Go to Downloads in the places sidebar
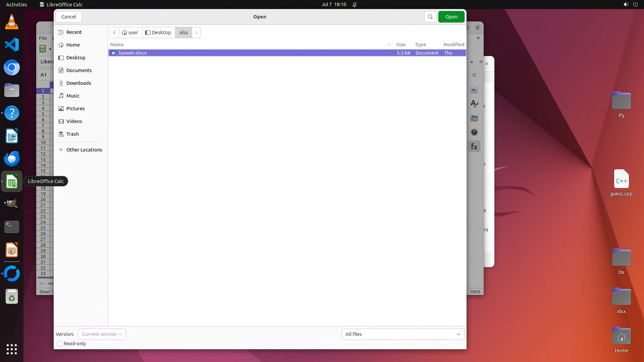Viewport: 644px width, 362px height. coord(78,83)
